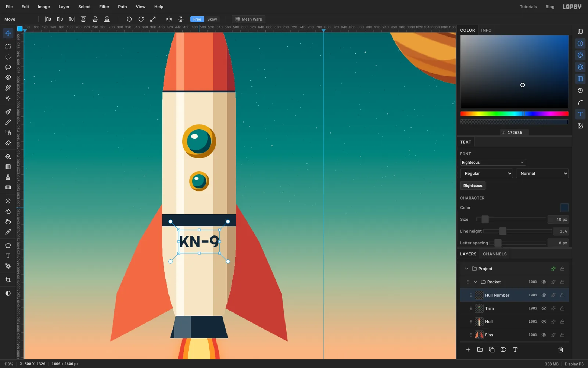Click the Mesh Warp button
The width and height of the screenshot is (588, 368).
(249, 19)
